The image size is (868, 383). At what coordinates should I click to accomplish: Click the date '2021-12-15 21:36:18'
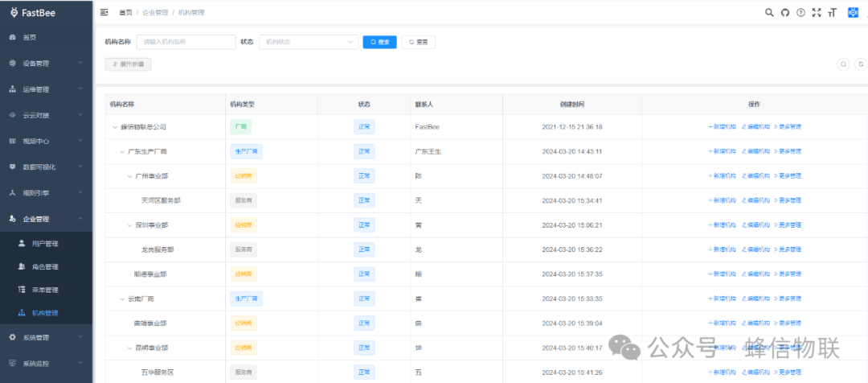pos(572,127)
